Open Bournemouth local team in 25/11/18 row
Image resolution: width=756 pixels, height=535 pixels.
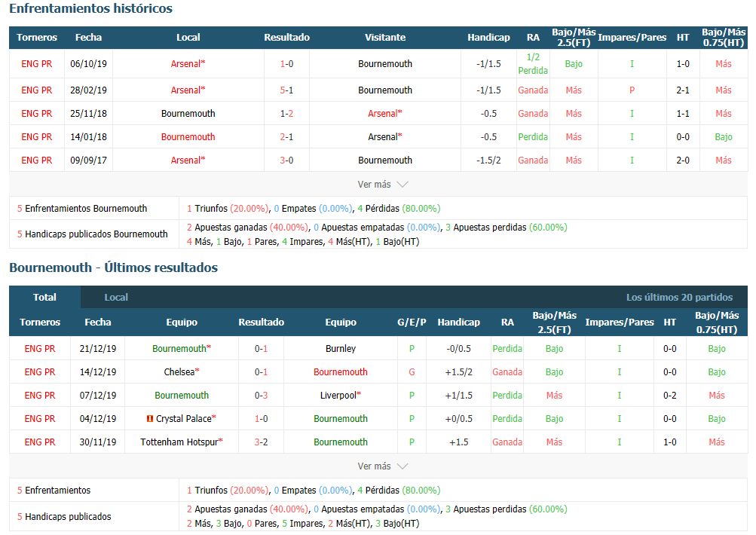coord(188,114)
